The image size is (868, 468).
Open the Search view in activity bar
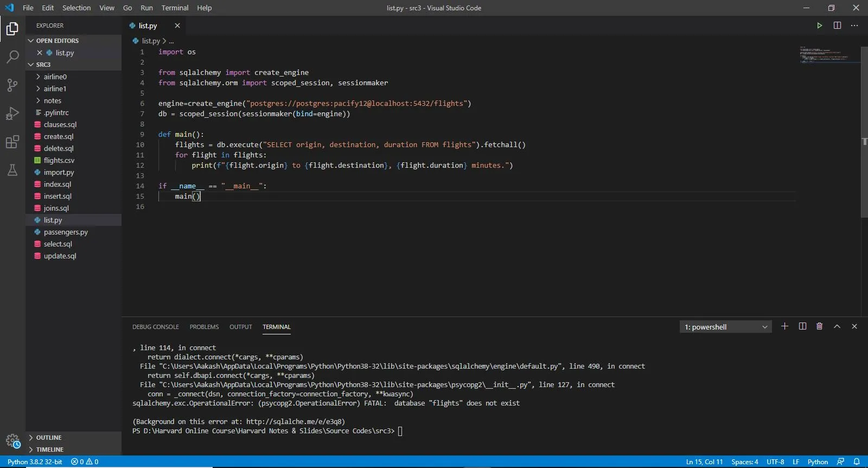[x=12, y=56]
